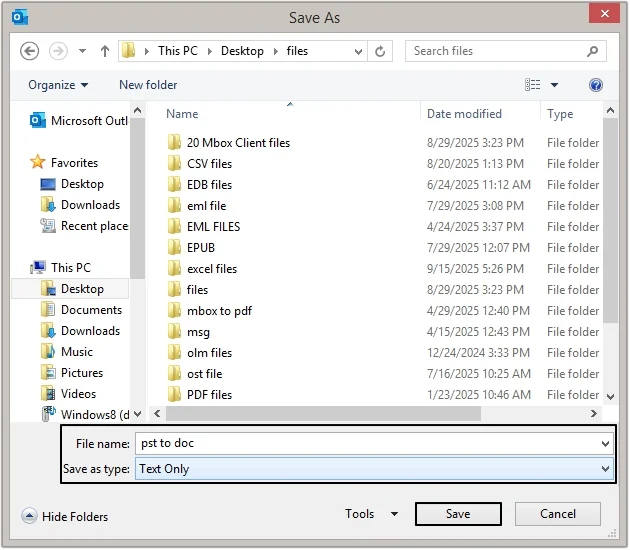Select the EDB files folder
630x550 pixels.
[x=200, y=185]
